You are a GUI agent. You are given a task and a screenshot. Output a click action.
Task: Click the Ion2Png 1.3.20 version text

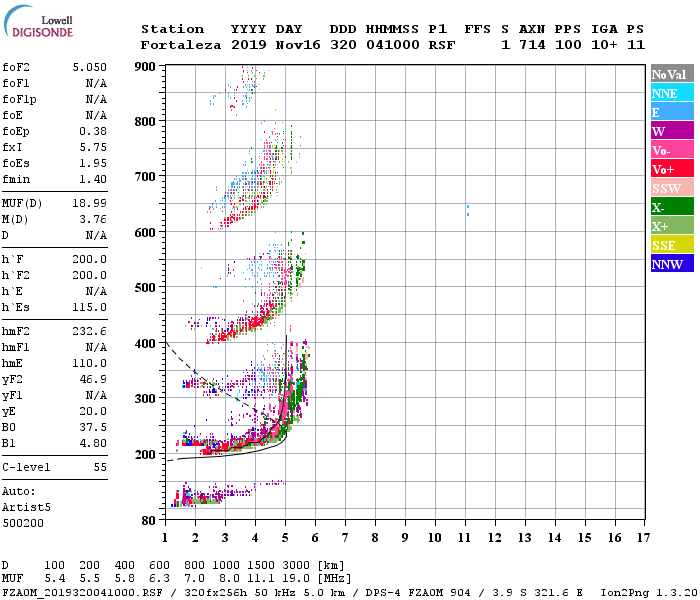(649, 593)
